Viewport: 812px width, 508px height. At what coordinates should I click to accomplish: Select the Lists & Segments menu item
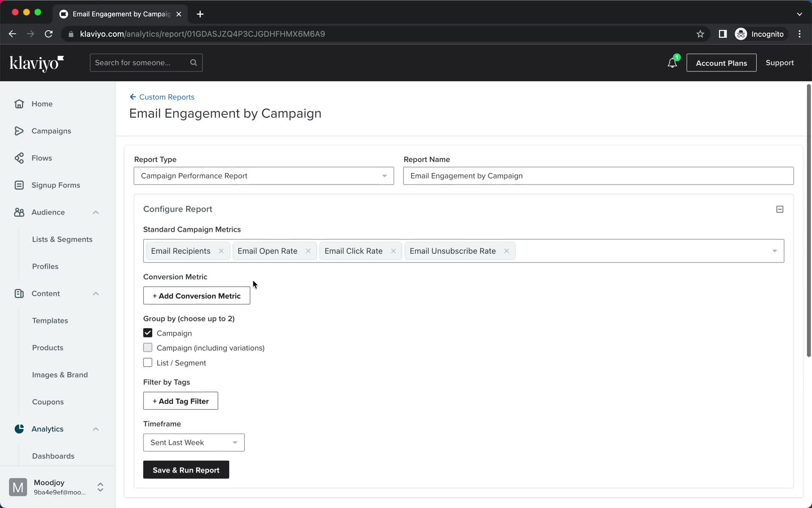tap(62, 239)
